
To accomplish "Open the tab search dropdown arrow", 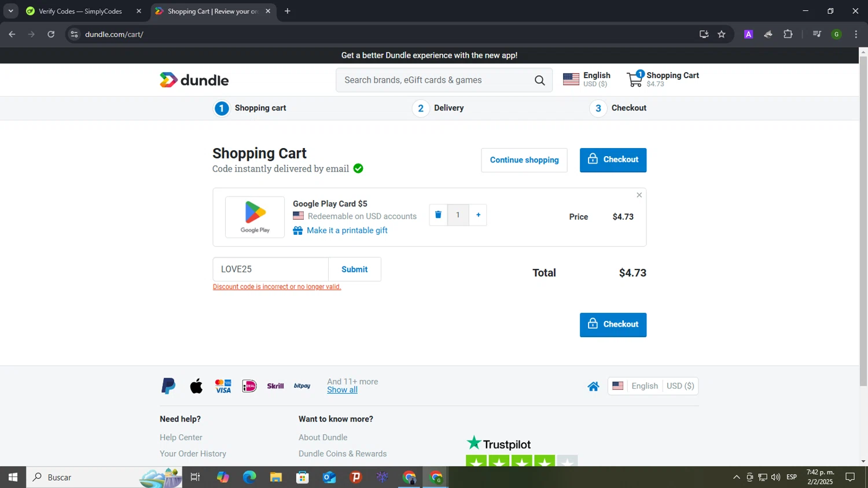I will tap(10, 11).
